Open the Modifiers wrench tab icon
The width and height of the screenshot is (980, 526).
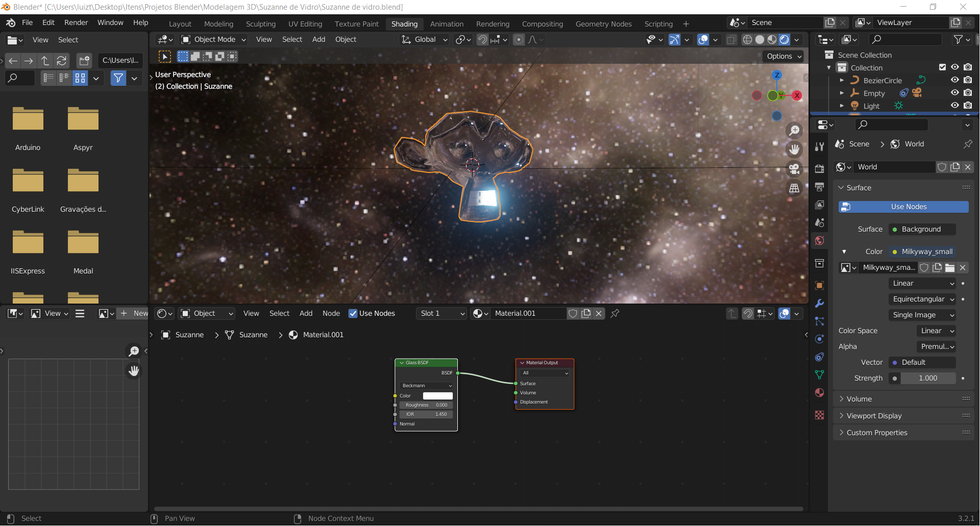(820, 303)
